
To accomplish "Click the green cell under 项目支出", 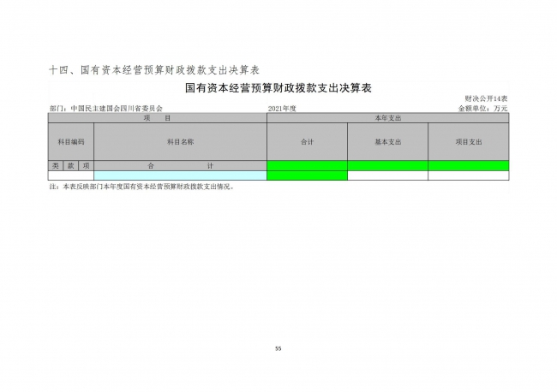I will (468, 165).
